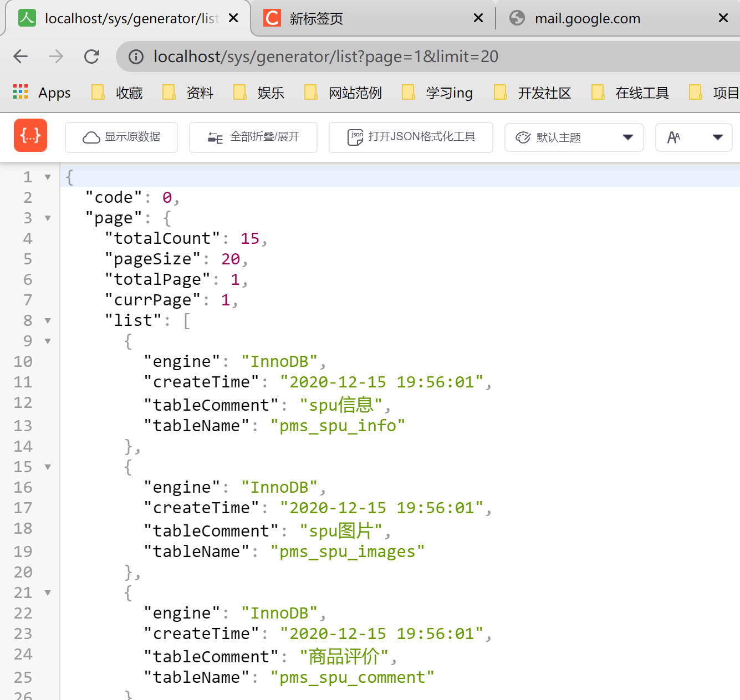
Task: Collapse the "list" array on line 8
Action: click(48, 321)
